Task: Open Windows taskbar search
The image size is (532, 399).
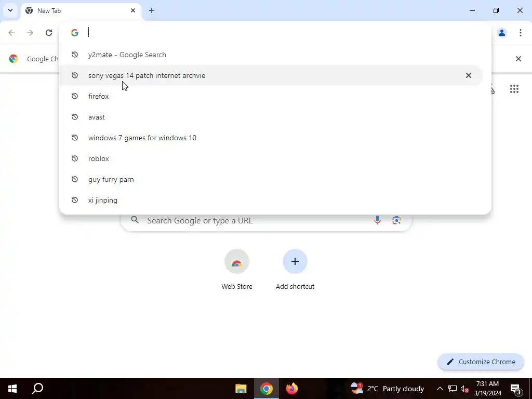Action: pos(37,389)
